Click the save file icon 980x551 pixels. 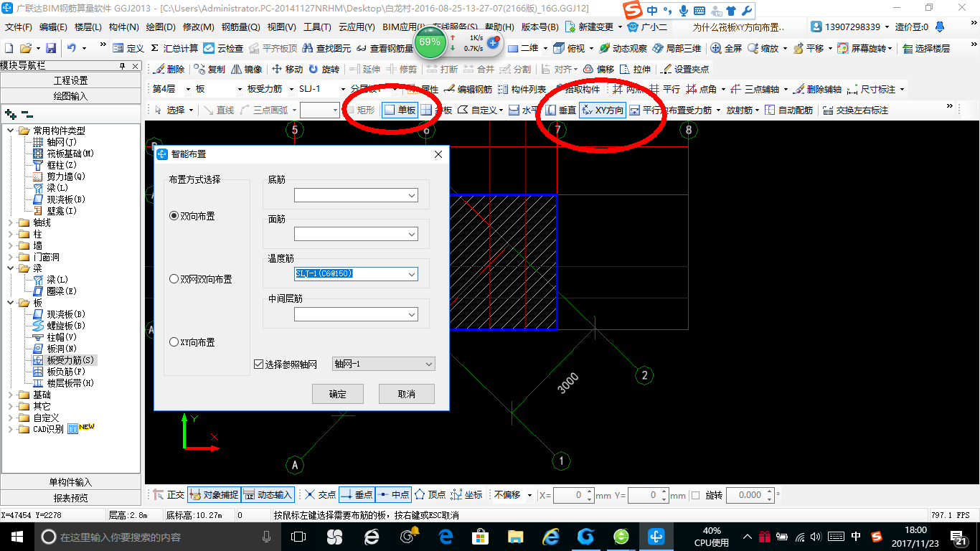(51, 48)
